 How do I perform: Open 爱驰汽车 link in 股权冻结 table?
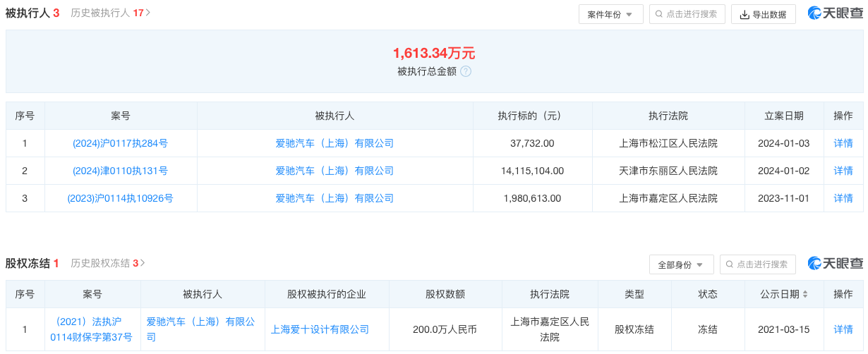pos(200,329)
